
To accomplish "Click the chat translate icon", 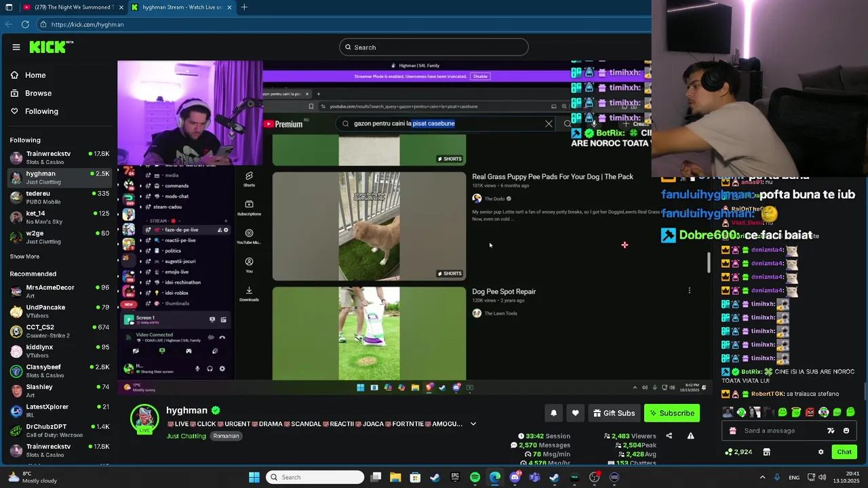I will coord(831,431).
